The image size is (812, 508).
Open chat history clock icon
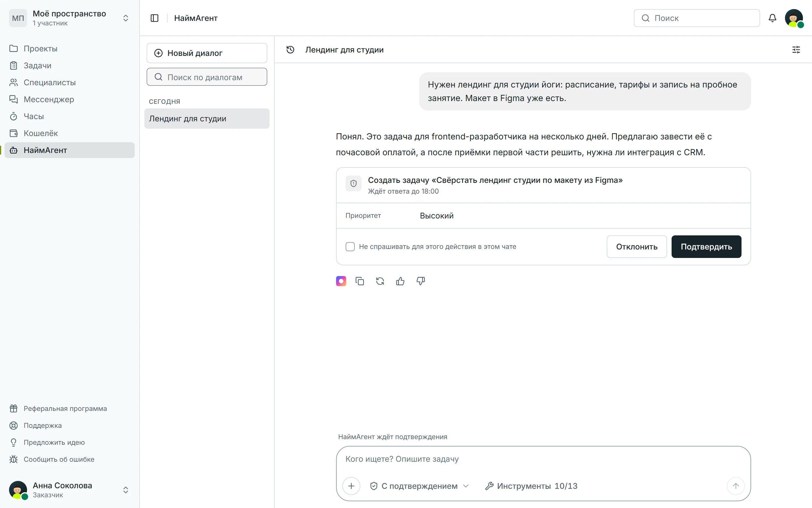tap(290, 50)
